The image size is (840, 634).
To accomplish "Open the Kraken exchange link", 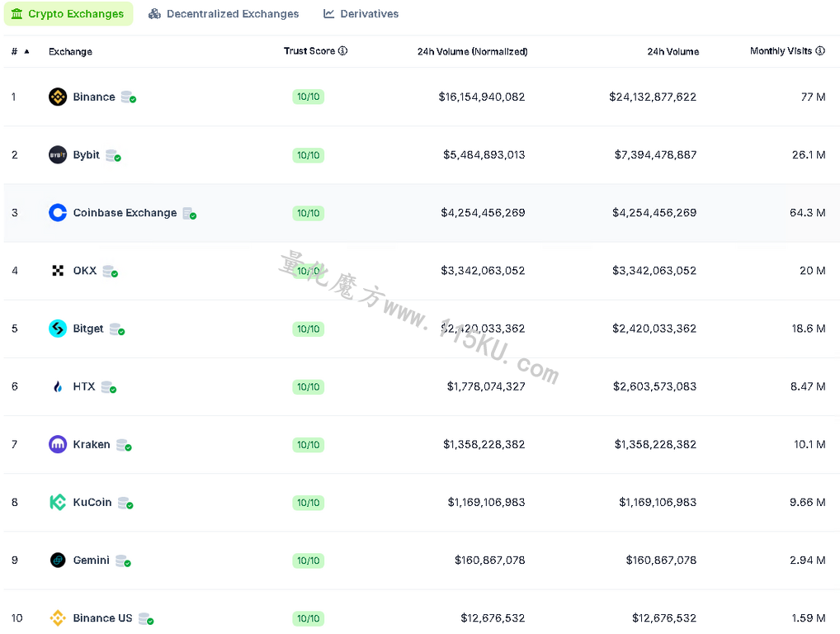I will point(92,444).
